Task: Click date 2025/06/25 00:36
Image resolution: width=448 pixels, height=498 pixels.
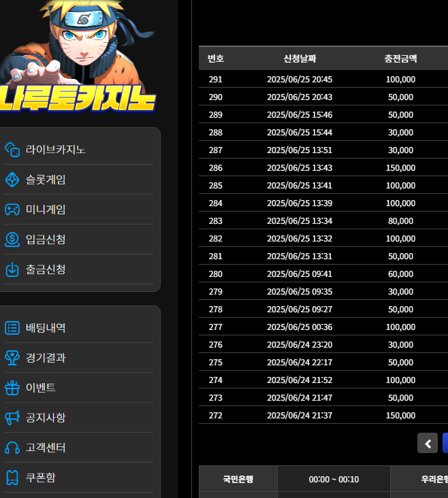Action: (x=300, y=327)
